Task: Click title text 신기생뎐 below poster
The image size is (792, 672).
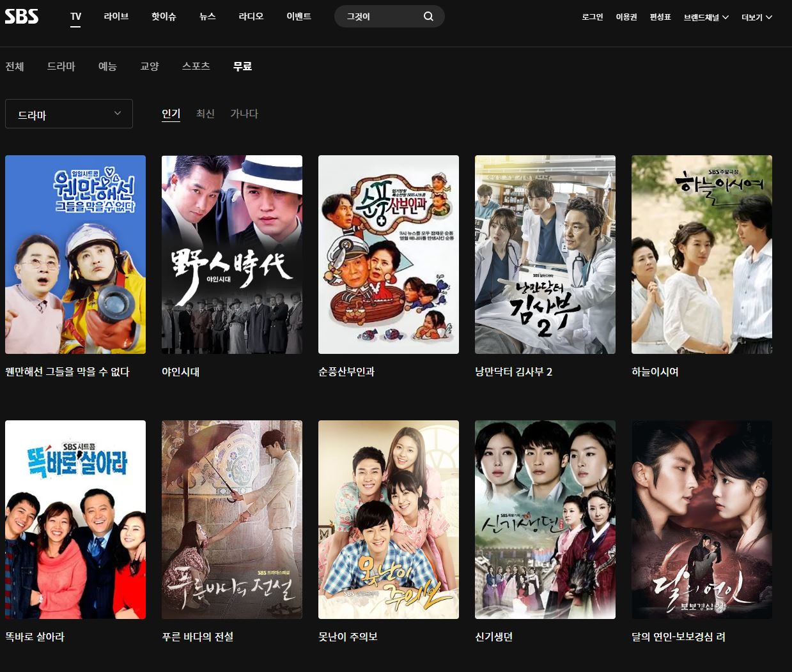Action: point(493,637)
